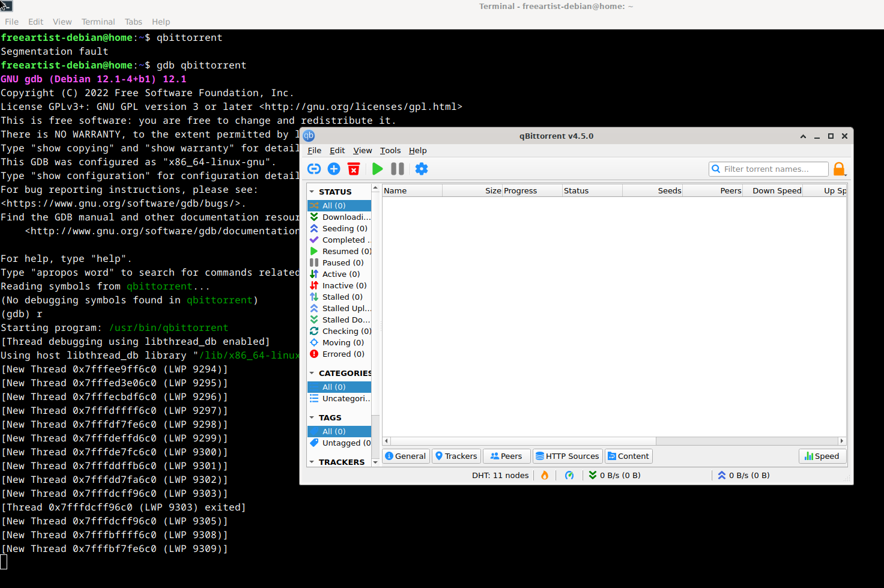The image size is (884, 588).
Task: Click sidebar scroll down arrow
Action: pyautogui.click(x=375, y=462)
